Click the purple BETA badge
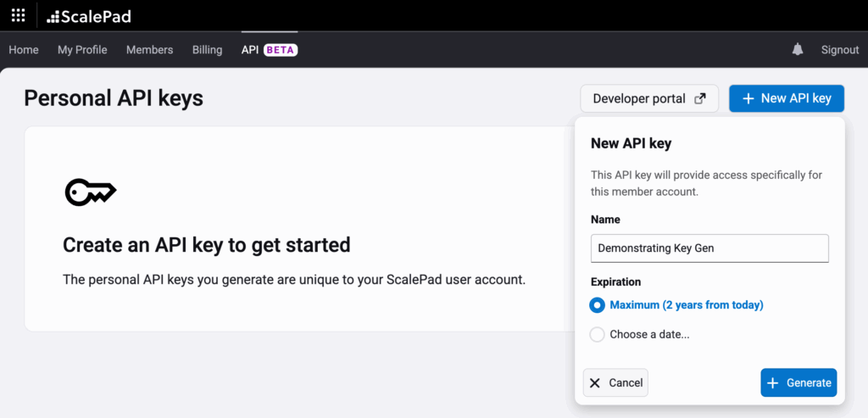This screenshot has width=868, height=418. [x=281, y=50]
